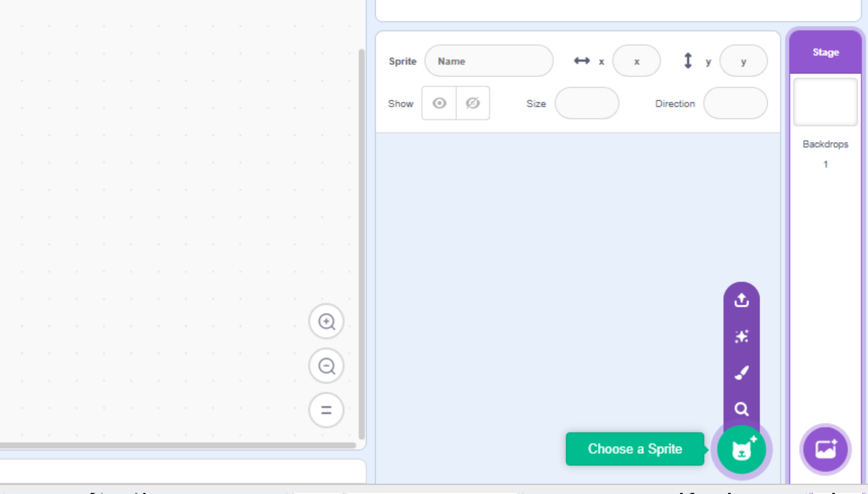The height and width of the screenshot is (494, 868).
Task: Click the Upload Sprite icon
Action: (x=741, y=301)
